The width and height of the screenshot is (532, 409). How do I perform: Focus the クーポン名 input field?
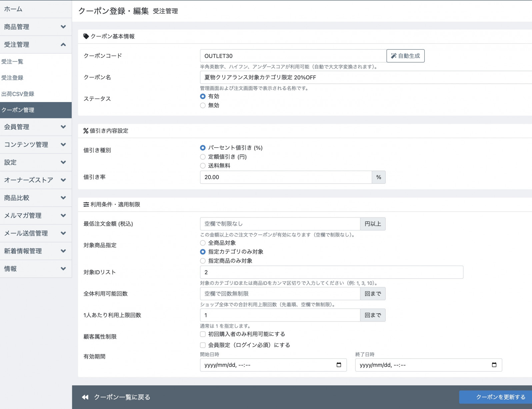pyautogui.click(x=366, y=77)
